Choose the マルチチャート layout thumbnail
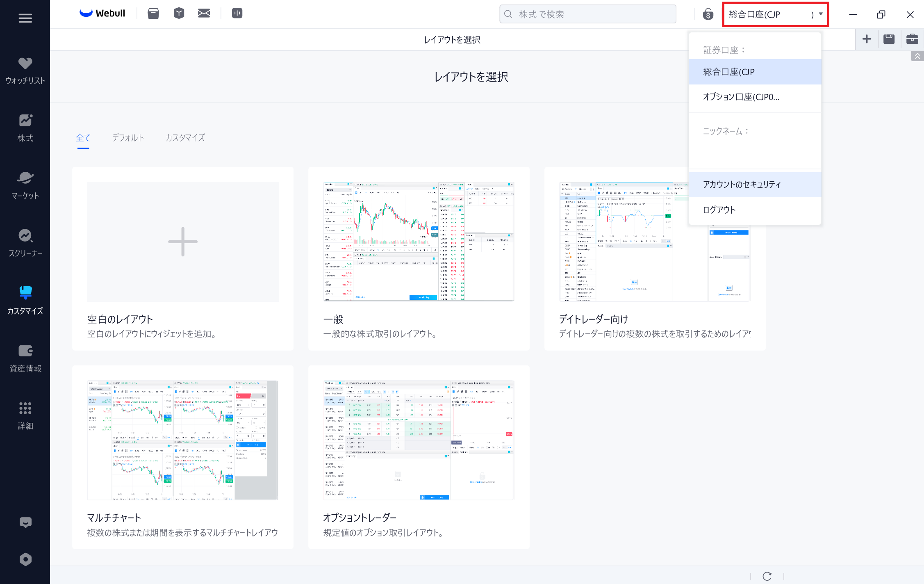This screenshot has height=584, width=924. tap(182, 440)
